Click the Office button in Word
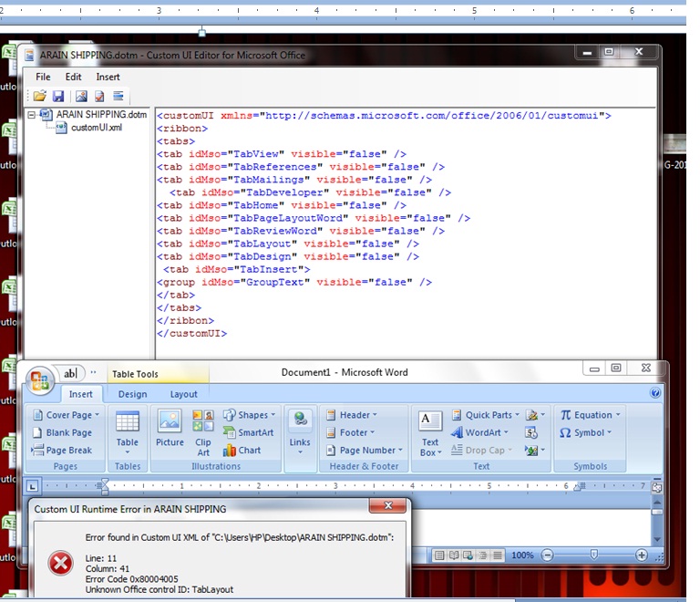The image size is (700, 602). [40, 381]
